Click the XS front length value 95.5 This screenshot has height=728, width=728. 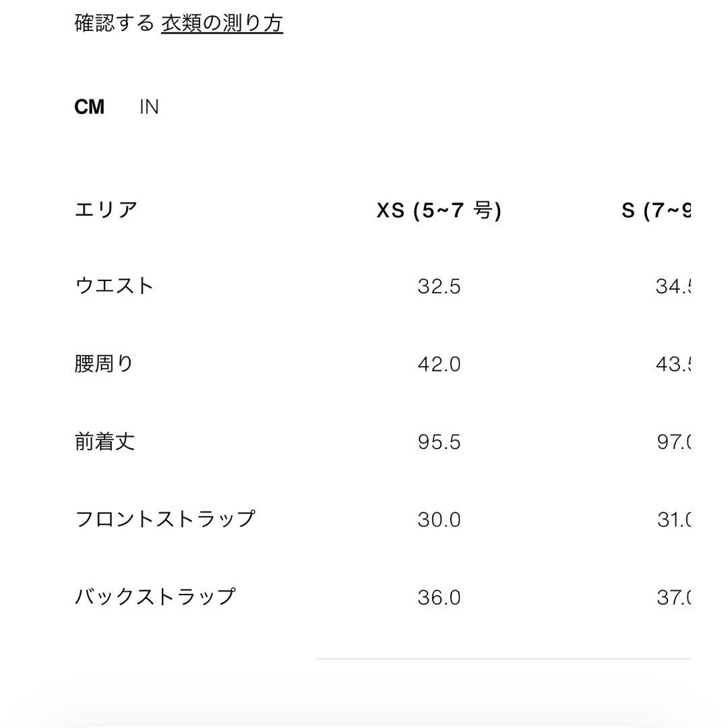[x=439, y=442]
